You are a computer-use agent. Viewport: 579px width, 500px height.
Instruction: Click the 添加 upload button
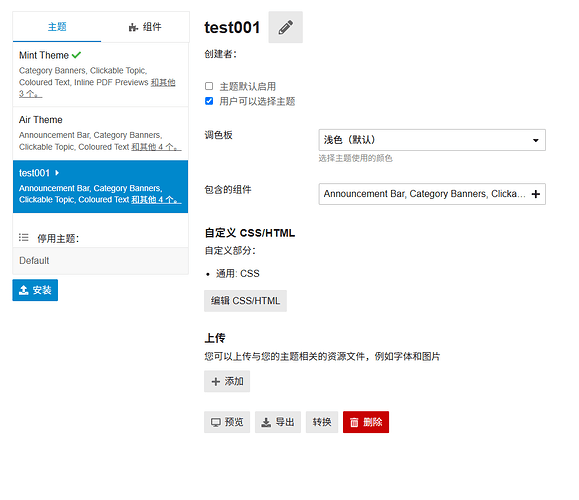pos(227,381)
